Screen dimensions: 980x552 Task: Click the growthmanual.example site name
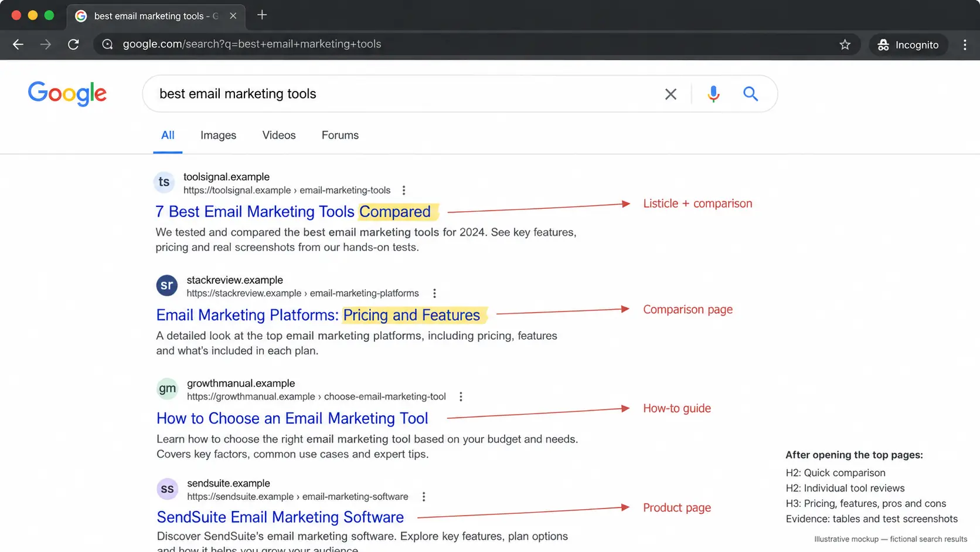point(241,384)
